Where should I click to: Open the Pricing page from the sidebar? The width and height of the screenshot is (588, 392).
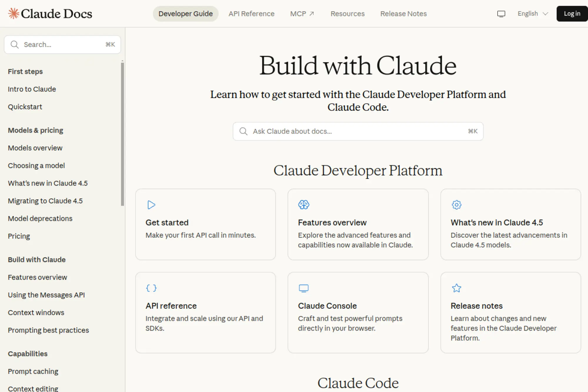point(19,236)
